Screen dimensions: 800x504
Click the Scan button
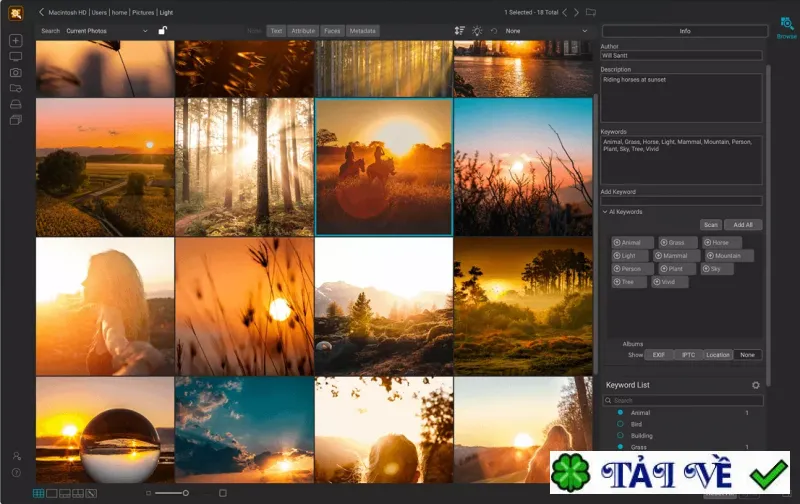point(711,225)
